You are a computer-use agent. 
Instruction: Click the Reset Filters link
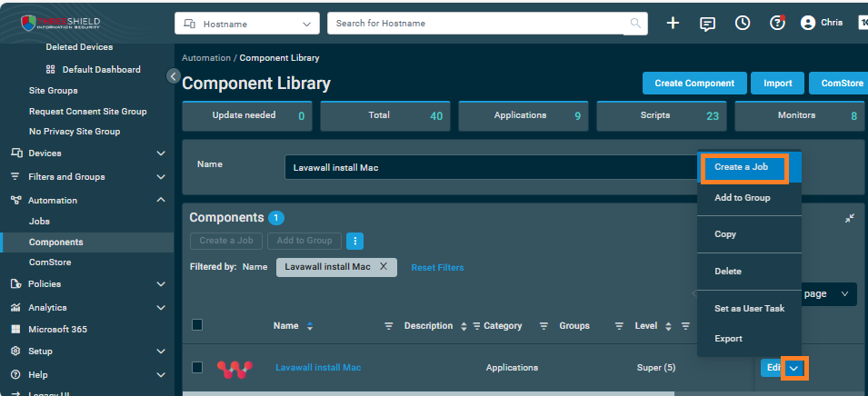point(437,267)
